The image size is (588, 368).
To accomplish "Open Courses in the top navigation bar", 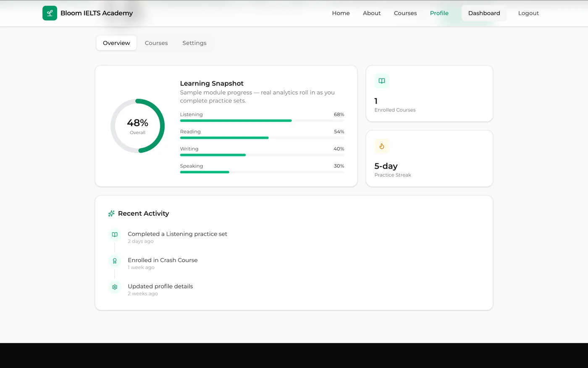I will click(x=405, y=13).
